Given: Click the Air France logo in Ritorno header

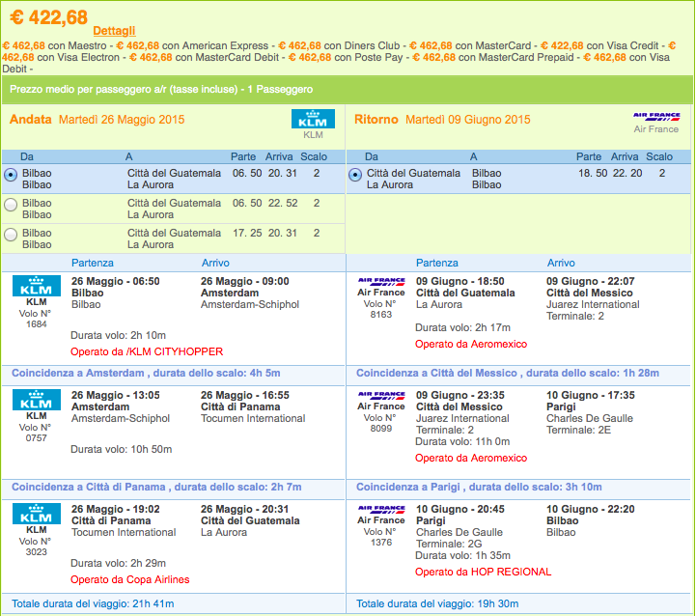Looking at the screenshot, I should (656, 117).
